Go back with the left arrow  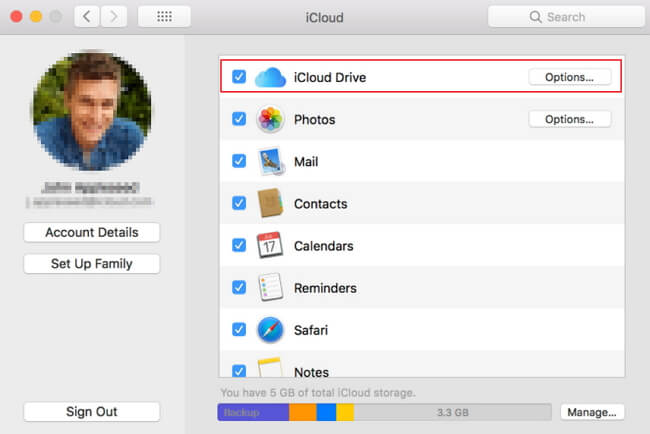(x=87, y=17)
